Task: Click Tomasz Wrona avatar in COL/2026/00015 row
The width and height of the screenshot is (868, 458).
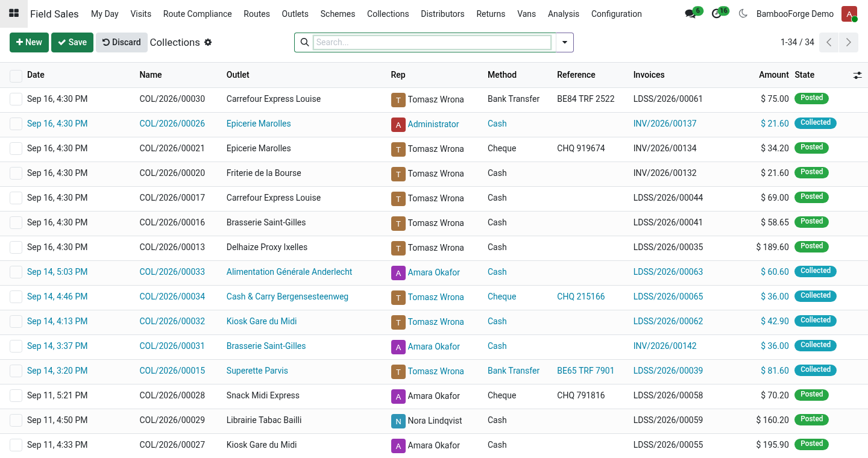Action: [x=398, y=372]
